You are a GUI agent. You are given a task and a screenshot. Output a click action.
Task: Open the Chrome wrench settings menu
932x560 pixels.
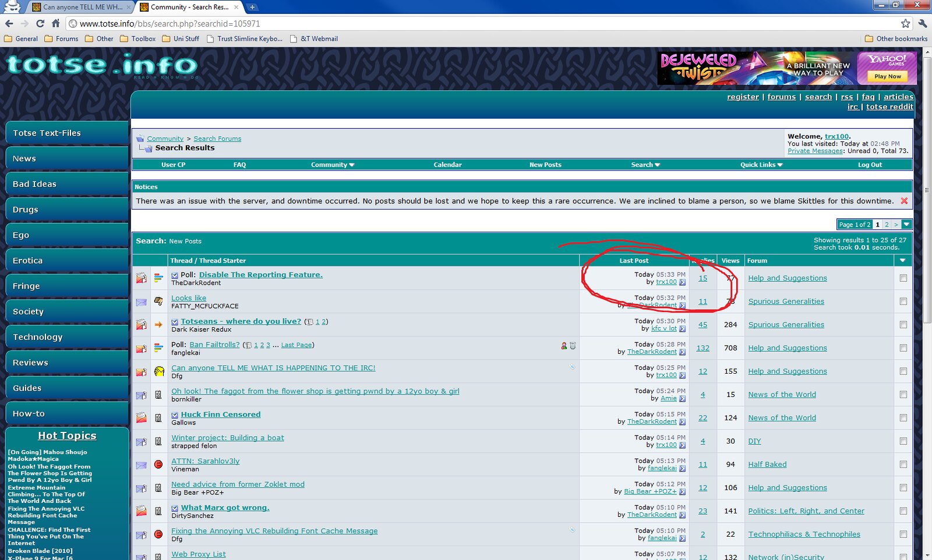(923, 23)
